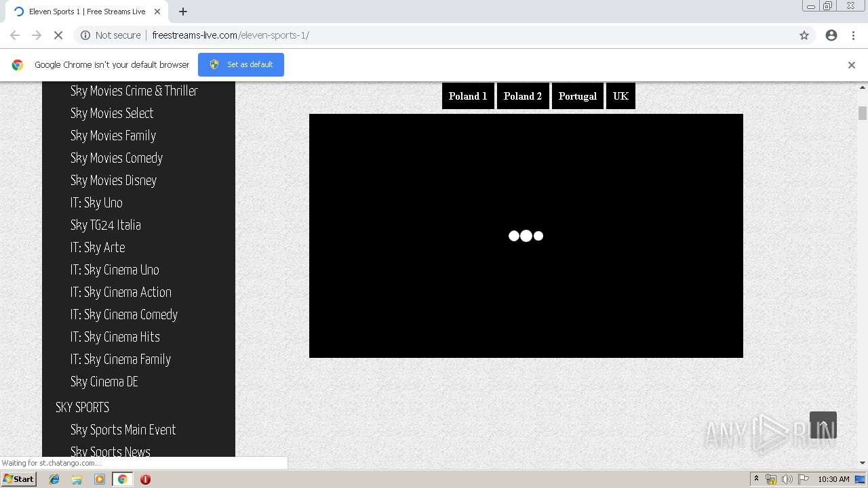
Task: Click Set as default button
Action: (241, 64)
